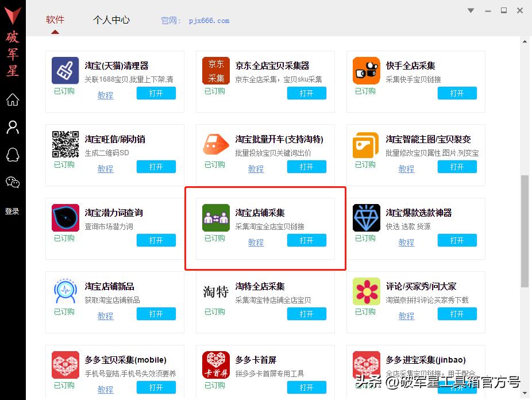
Task: View 教程 link for 评论/买家秀/问大家
Action: click(x=406, y=316)
